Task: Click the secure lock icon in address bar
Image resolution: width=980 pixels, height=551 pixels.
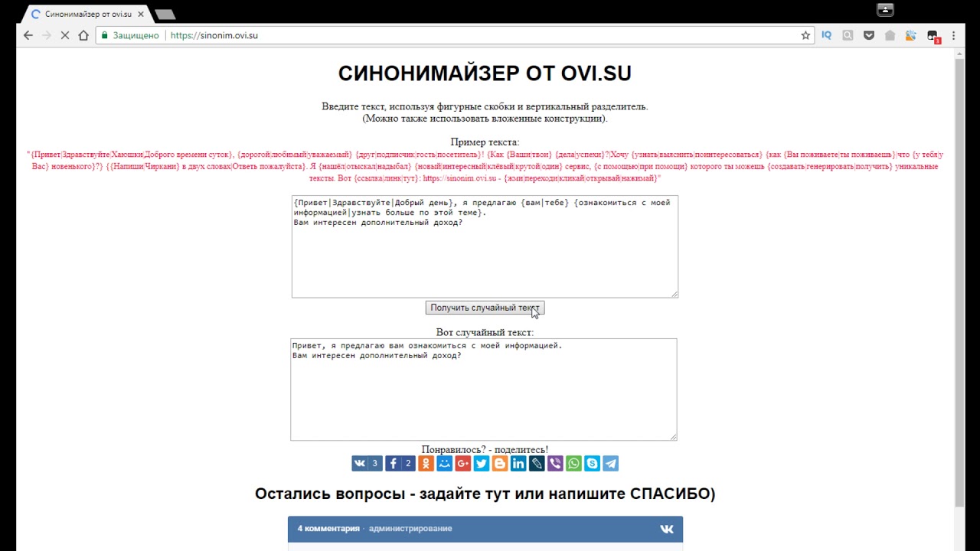Action: click(104, 35)
